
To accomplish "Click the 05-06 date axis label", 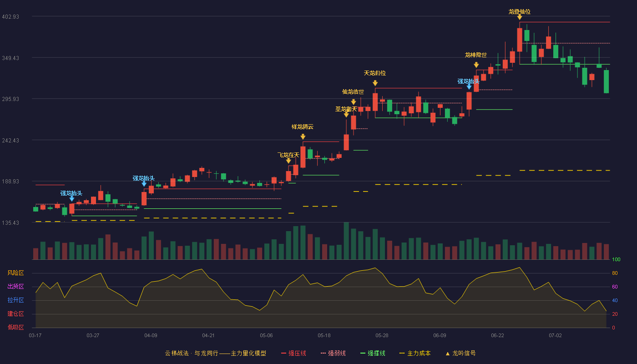I will coord(266,335).
